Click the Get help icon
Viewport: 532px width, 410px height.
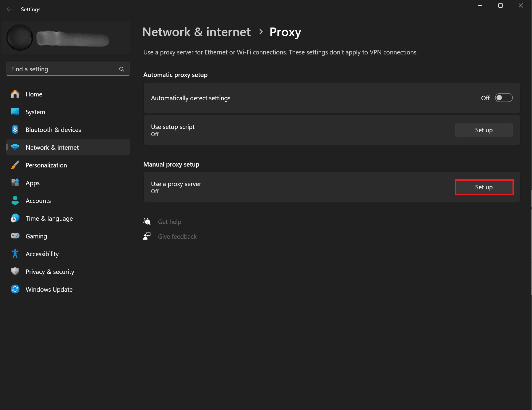[x=147, y=221]
